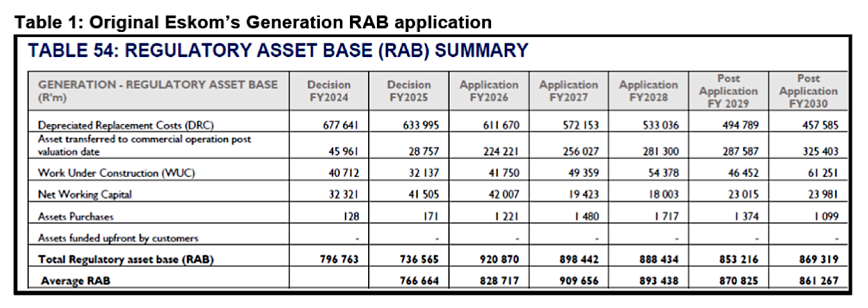Select the Generation - Regulatory Asset Base header cell
Screen dimensions: 868x308
coord(157,91)
